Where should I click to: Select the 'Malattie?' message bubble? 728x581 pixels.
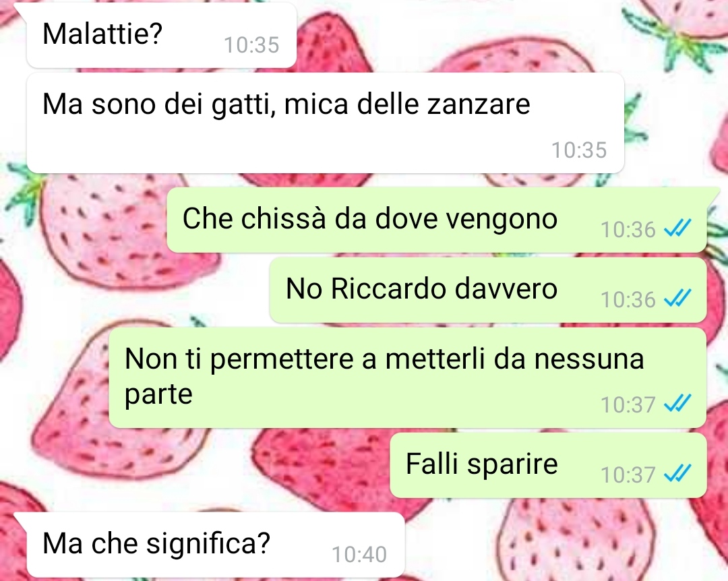tap(162, 35)
